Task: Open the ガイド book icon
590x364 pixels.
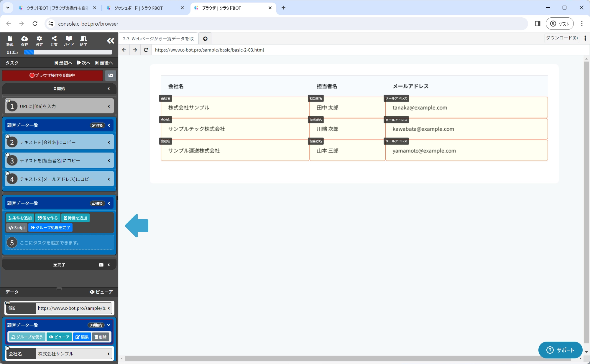Action: pyautogui.click(x=69, y=41)
